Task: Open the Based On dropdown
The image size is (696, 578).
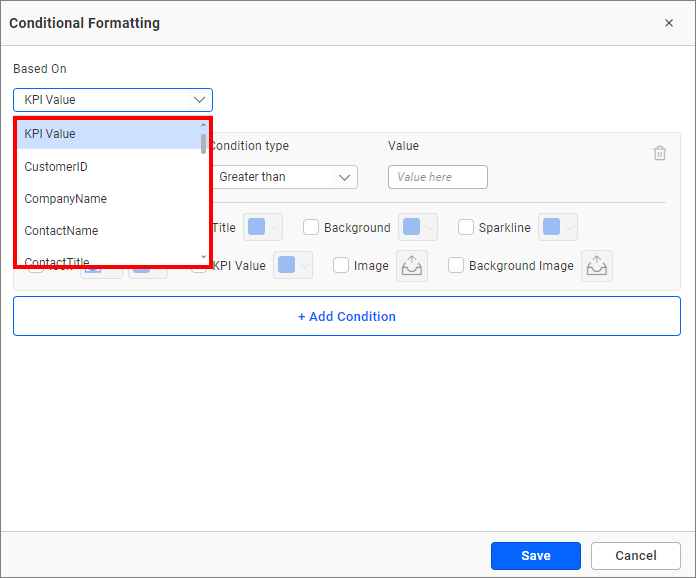Action: pyautogui.click(x=113, y=100)
